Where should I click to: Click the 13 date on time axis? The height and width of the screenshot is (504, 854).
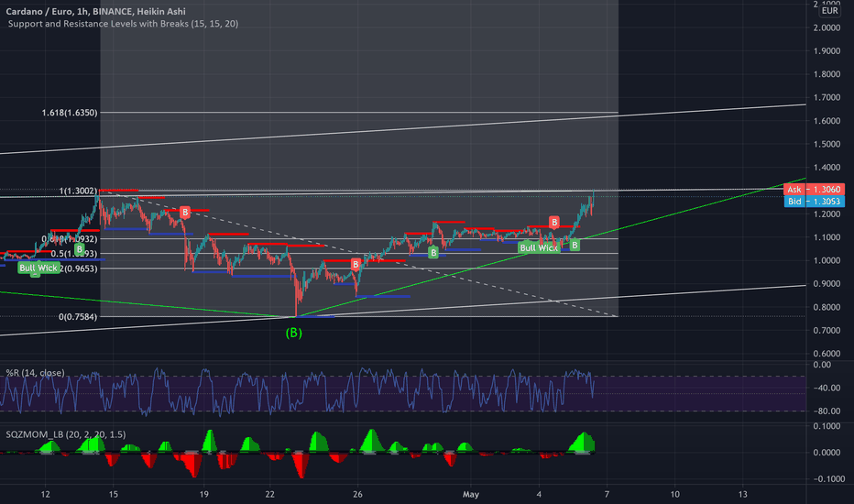[742, 494]
